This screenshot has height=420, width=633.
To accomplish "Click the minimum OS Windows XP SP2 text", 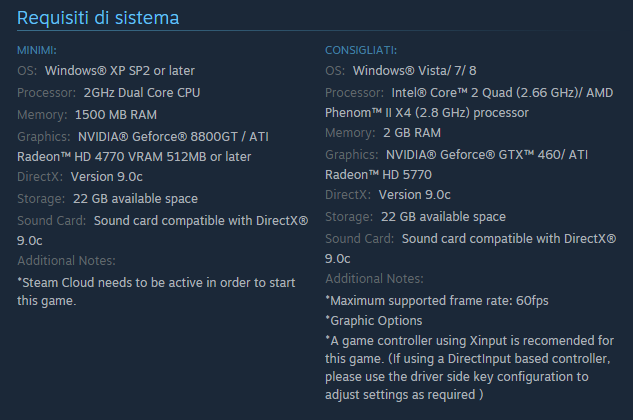I will click(120, 71).
